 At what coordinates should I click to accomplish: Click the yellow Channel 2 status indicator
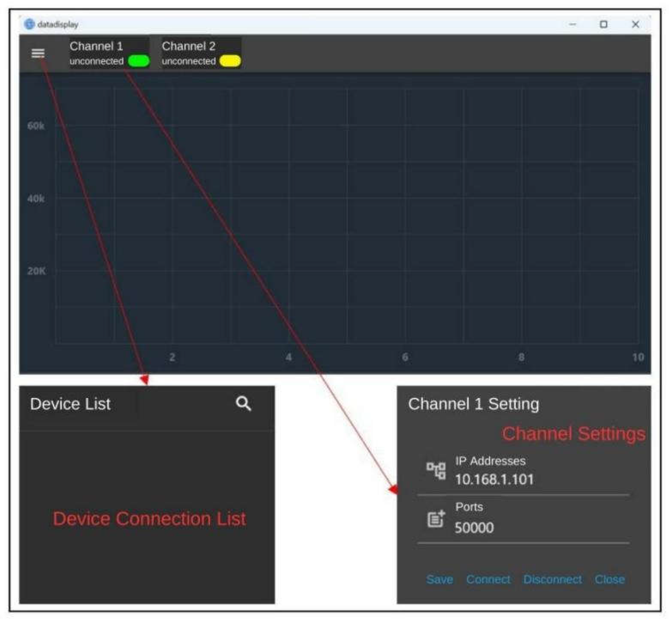click(x=230, y=61)
